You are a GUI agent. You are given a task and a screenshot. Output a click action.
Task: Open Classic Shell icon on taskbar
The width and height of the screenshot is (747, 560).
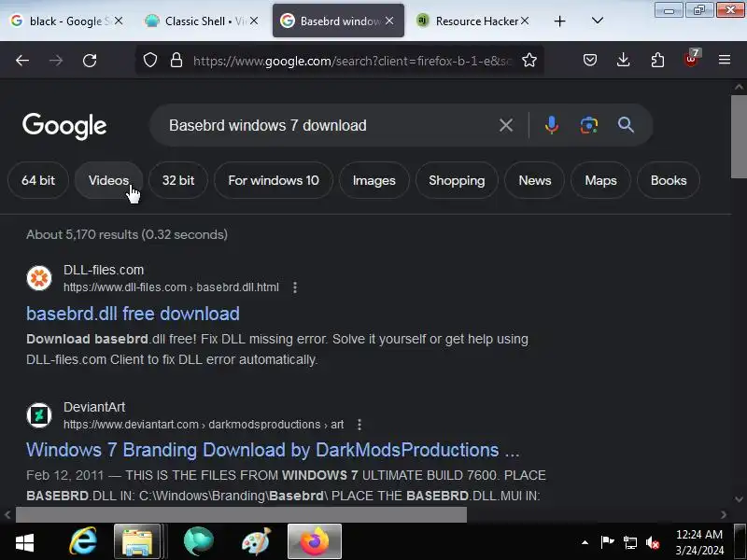198,541
